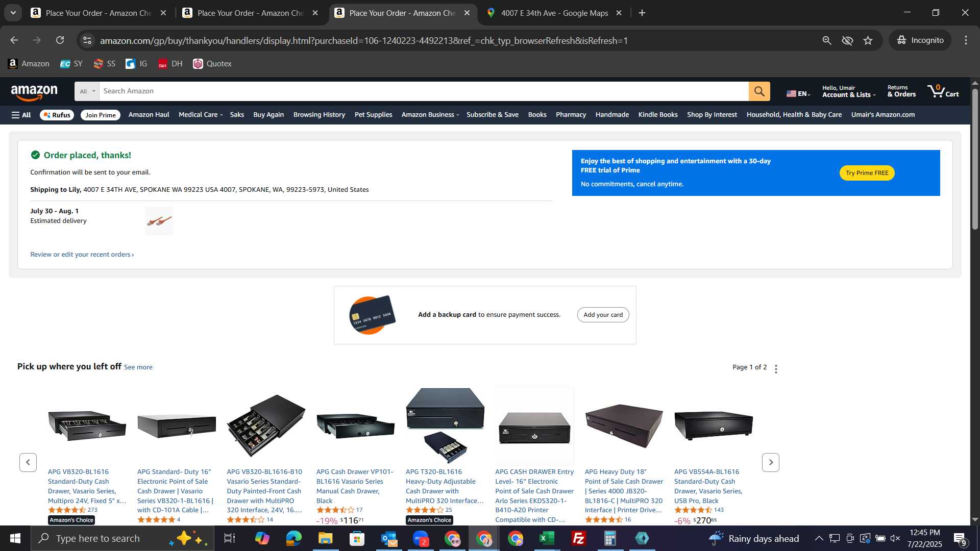This screenshot has width=980, height=551.
Task: Go back using the browser back arrow
Action: pyautogui.click(x=14, y=40)
